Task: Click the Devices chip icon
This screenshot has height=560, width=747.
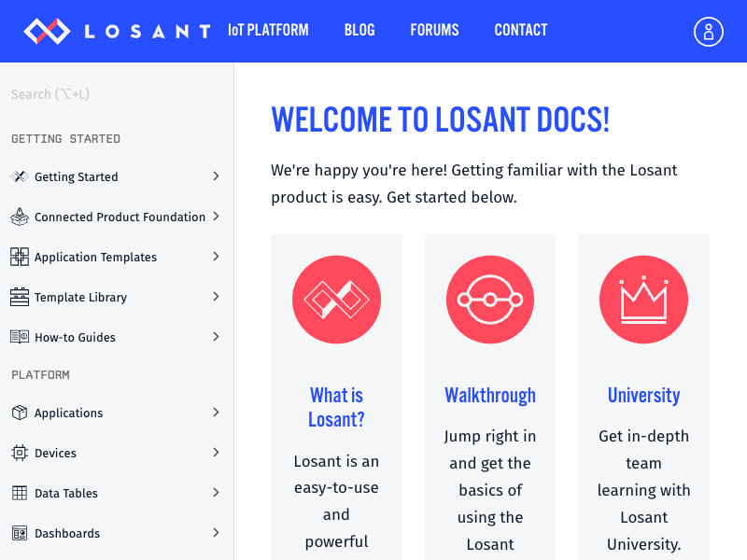Action: click(x=20, y=453)
